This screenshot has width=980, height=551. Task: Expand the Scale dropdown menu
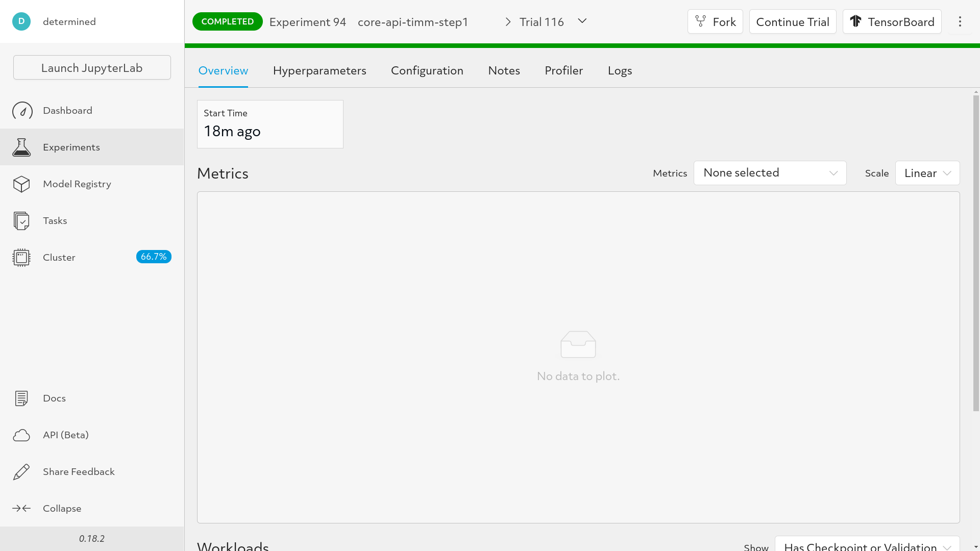coord(927,173)
